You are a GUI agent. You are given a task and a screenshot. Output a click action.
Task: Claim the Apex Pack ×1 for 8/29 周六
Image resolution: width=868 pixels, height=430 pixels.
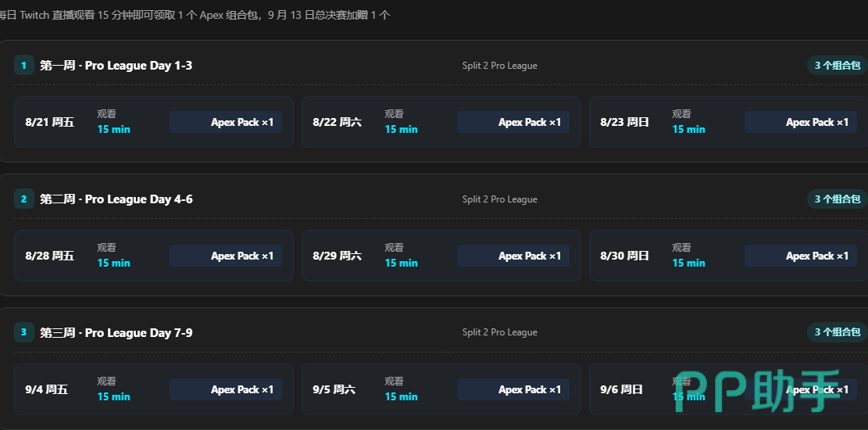pos(513,256)
